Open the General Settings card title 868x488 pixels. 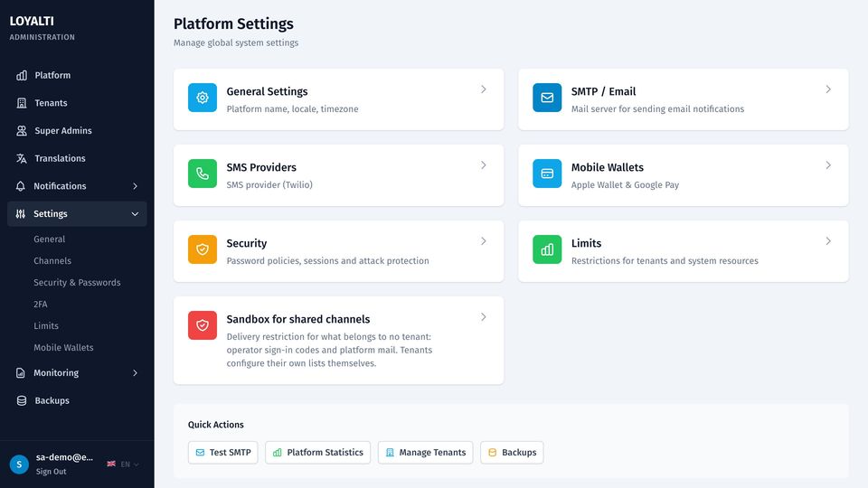pyautogui.click(x=267, y=91)
